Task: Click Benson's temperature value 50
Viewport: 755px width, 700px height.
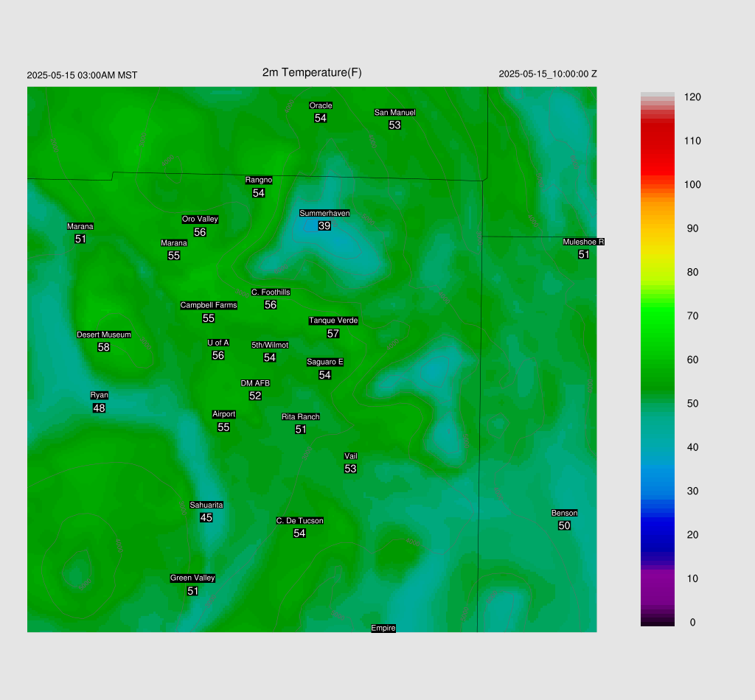Action: pyautogui.click(x=564, y=525)
